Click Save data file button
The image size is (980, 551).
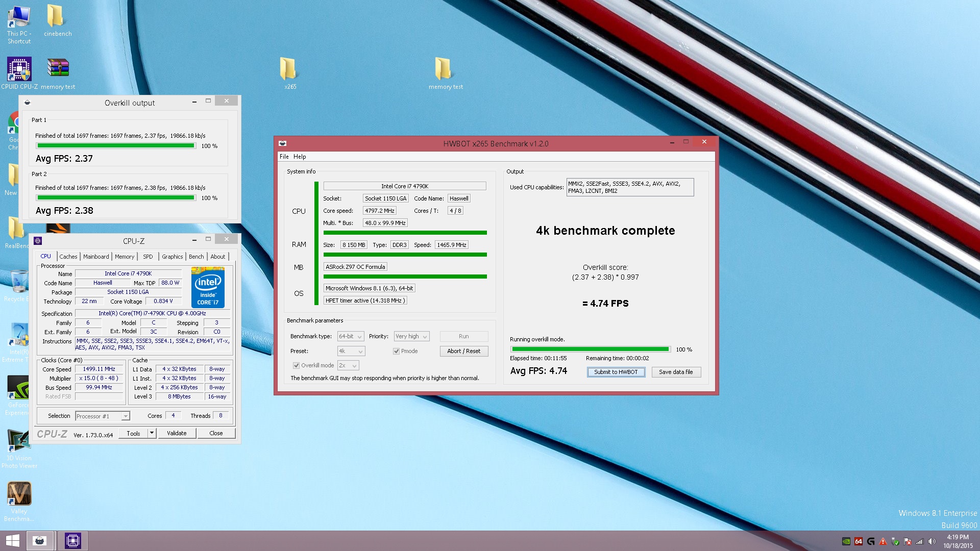pos(676,372)
